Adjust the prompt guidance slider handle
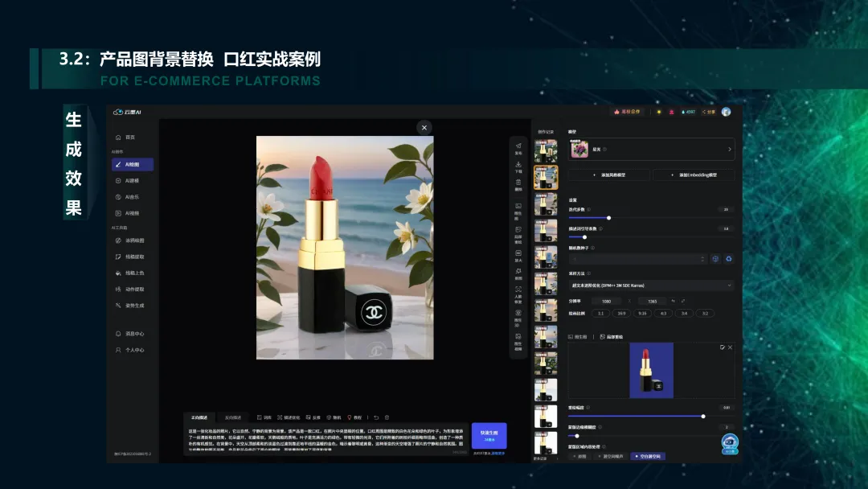The image size is (868, 489). tap(584, 237)
